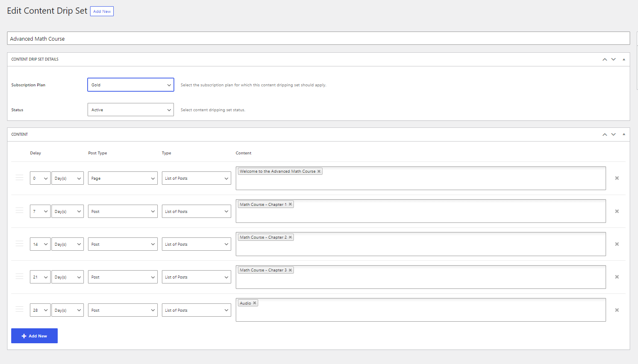Move the Content panel up

point(605,134)
